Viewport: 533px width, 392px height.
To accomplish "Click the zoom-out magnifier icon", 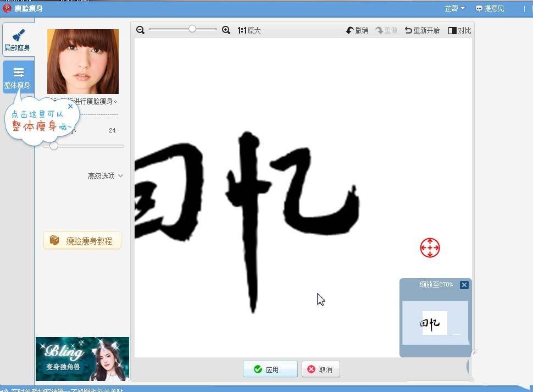I will pos(140,30).
